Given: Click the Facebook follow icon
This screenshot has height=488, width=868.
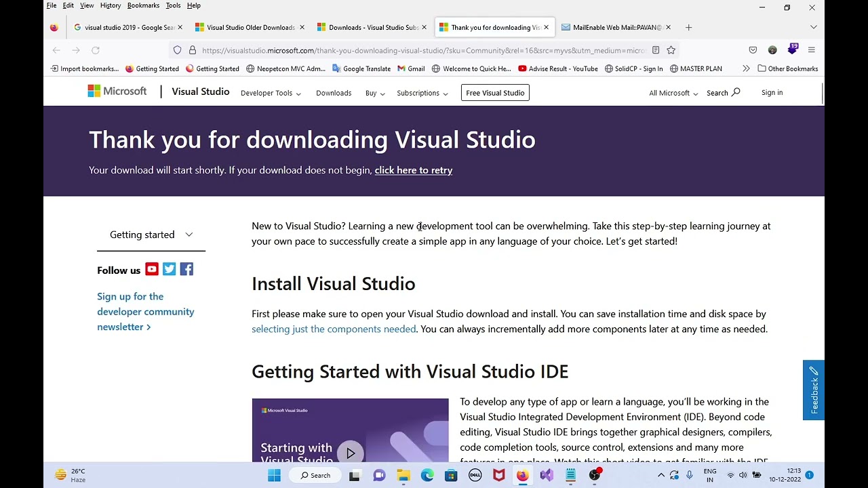Looking at the screenshot, I should click(x=186, y=270).
